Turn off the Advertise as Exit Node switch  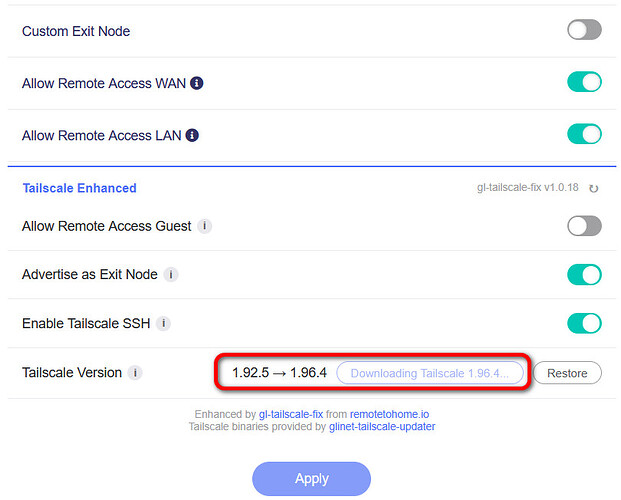[x=584, y=274]
